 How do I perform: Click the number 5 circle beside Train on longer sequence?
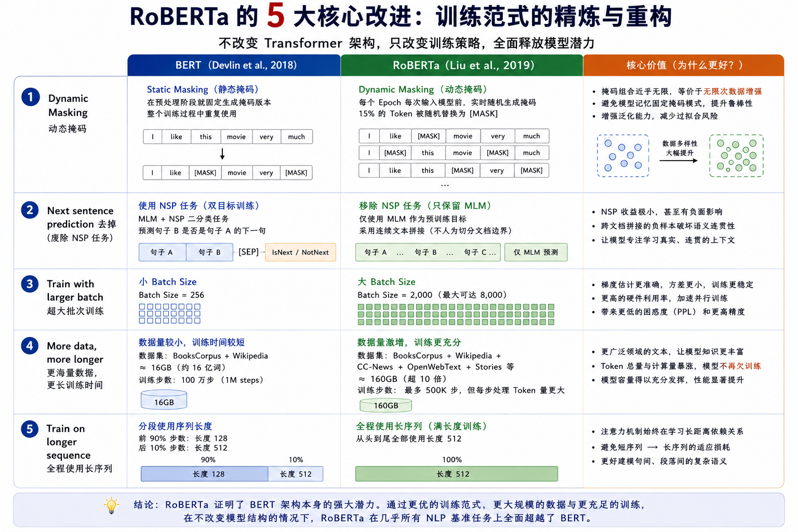[x=30, y=429]
